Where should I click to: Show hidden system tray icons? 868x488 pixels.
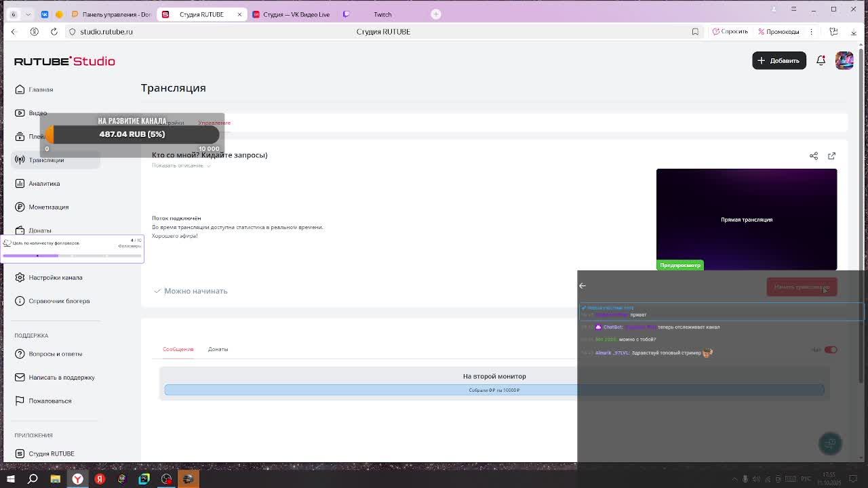pyautogui.click(x=734, y=479)
